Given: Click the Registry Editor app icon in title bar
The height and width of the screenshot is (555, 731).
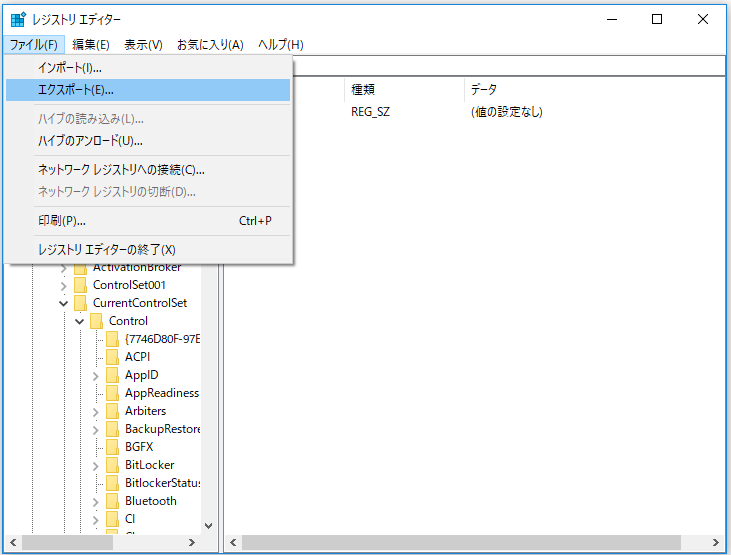Looking at the screenshot, I should 18,19.
